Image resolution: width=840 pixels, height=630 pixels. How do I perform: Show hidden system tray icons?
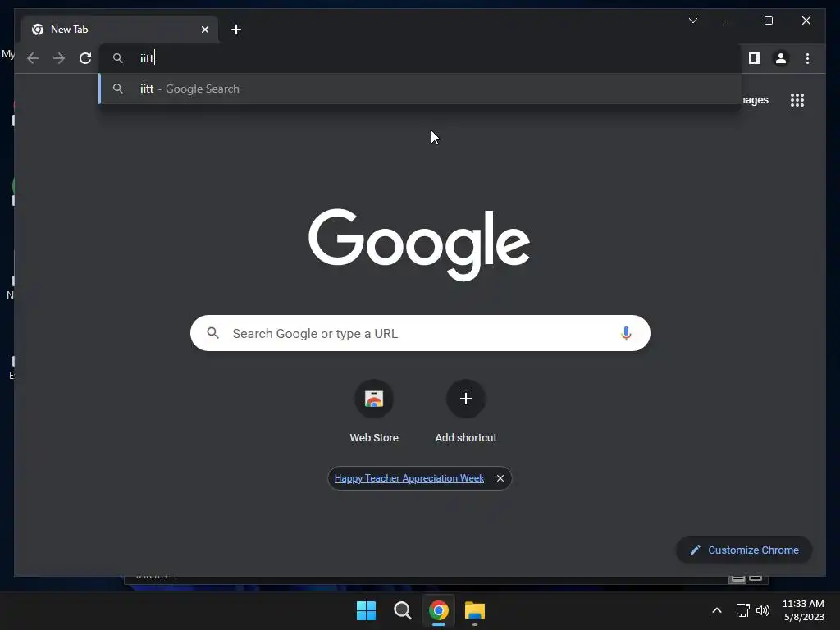[717, 610]
